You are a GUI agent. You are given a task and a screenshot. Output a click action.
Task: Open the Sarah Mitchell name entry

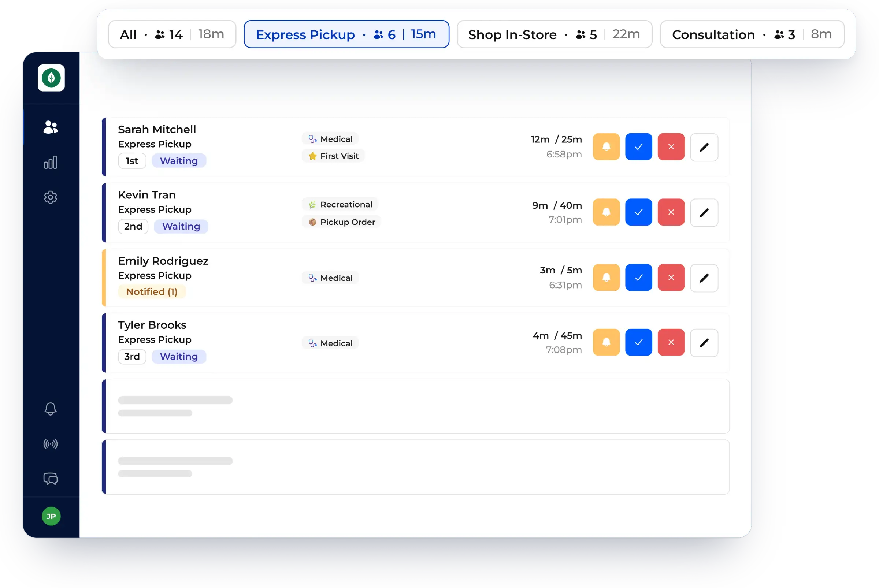point(157,129)
